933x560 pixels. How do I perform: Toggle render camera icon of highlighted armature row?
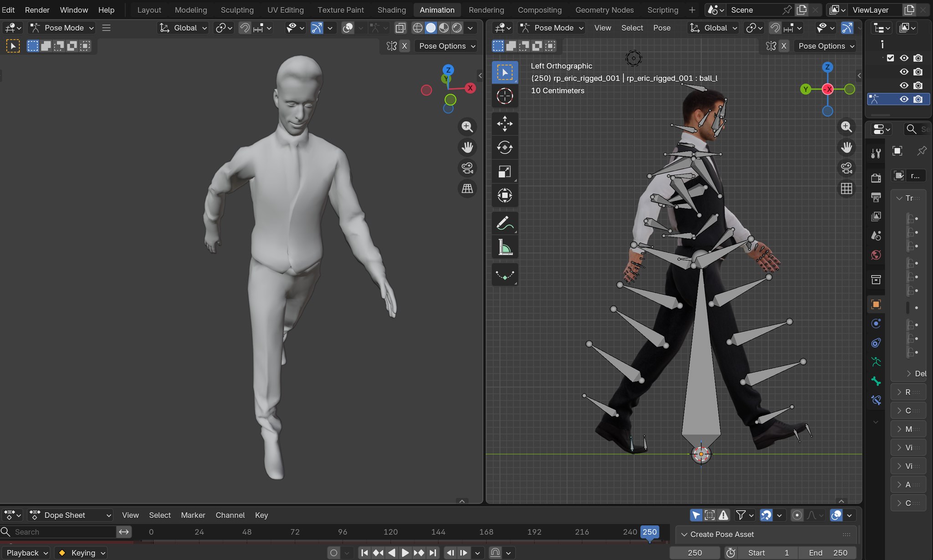918,99
